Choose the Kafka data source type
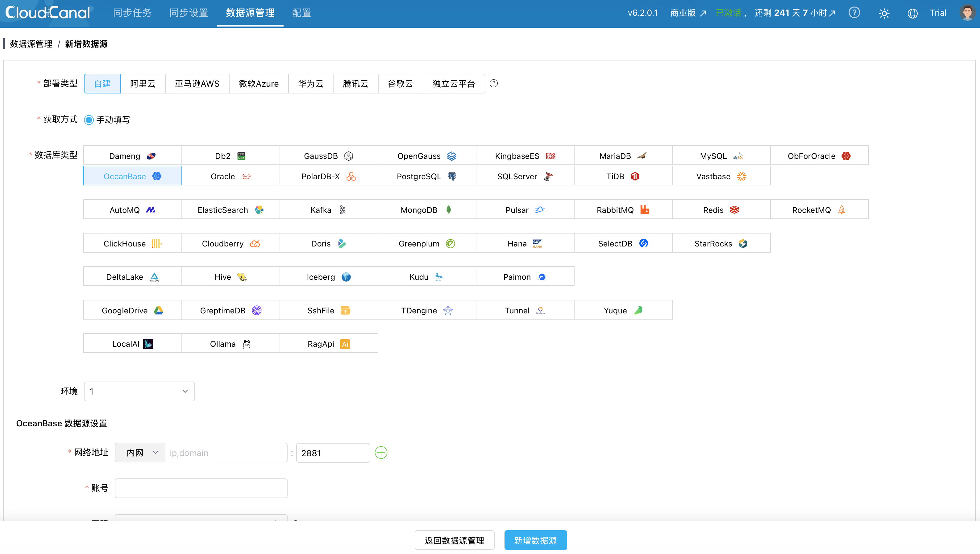Screen dimensions: 980x554 coord(329,210)
